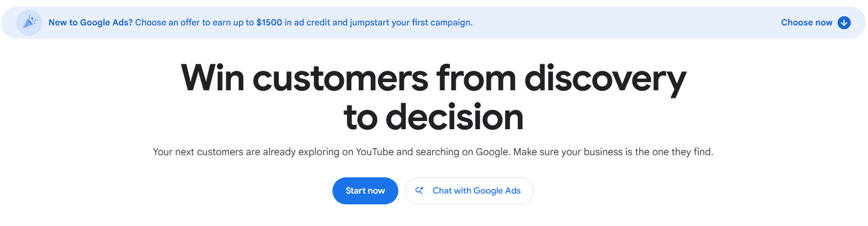Click the word "discovery" in the headline
Image resolution: width=868 pixels, height=226 pixels.
point(605,80)
